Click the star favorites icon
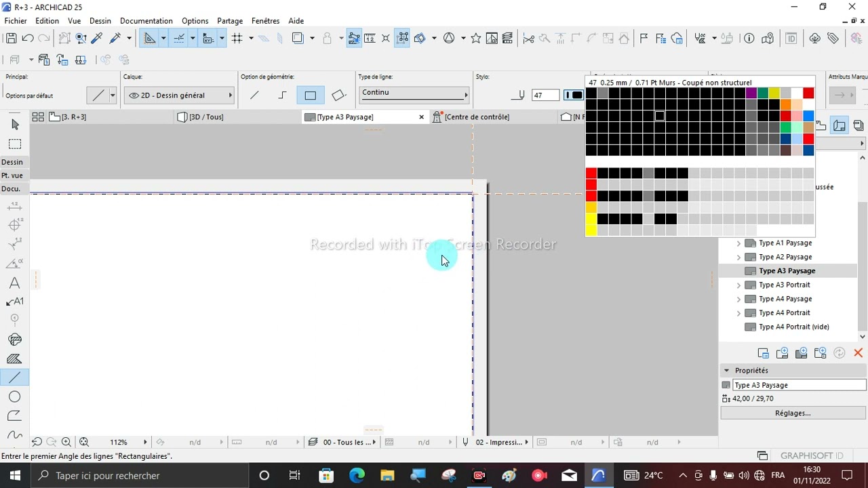 476,39
